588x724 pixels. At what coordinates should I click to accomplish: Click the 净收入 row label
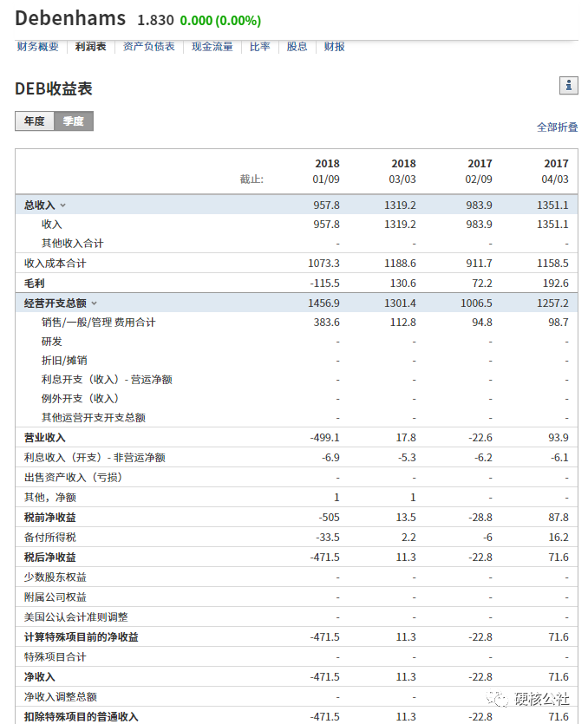pyautogui.click(x=40, y=677)
